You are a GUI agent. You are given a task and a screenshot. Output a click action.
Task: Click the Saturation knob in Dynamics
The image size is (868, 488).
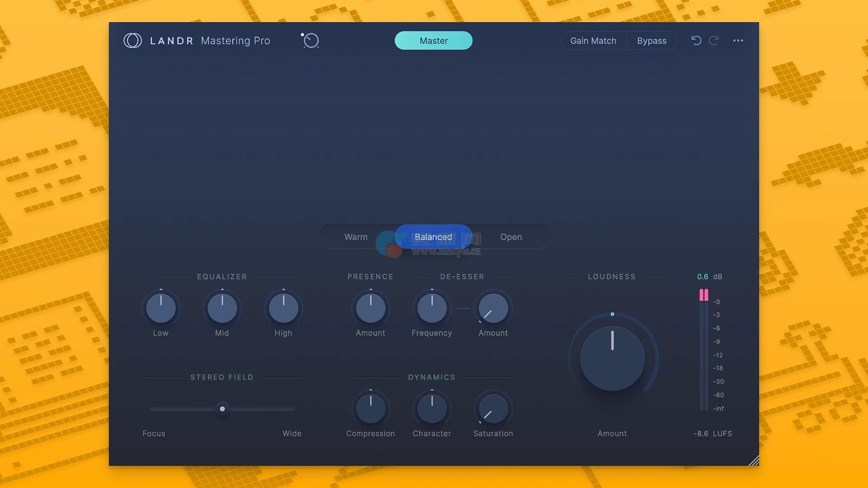pos(493,409)
